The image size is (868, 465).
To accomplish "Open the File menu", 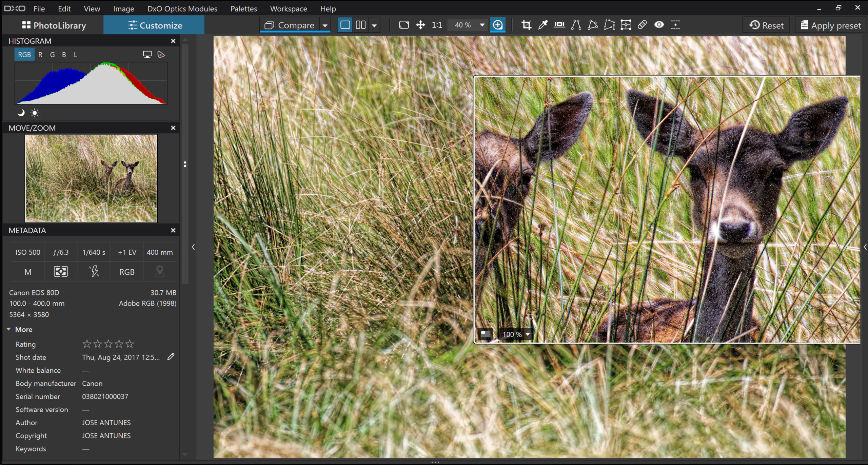I will click(39, 8).
